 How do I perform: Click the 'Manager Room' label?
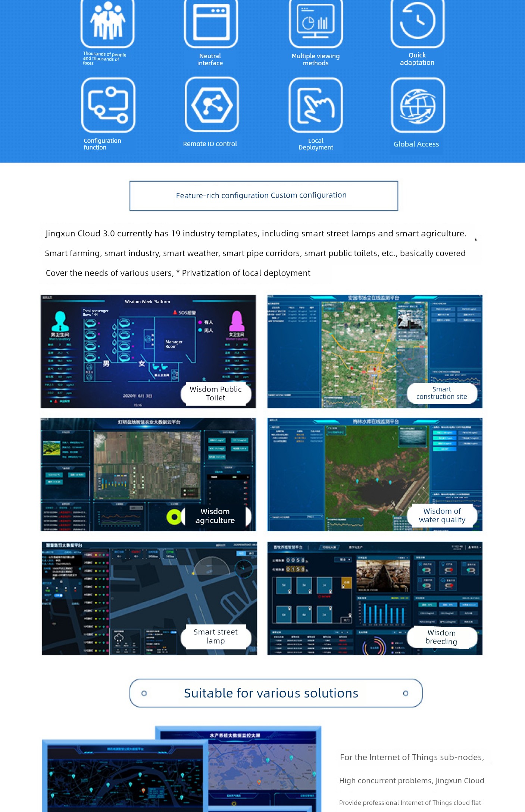174,344
